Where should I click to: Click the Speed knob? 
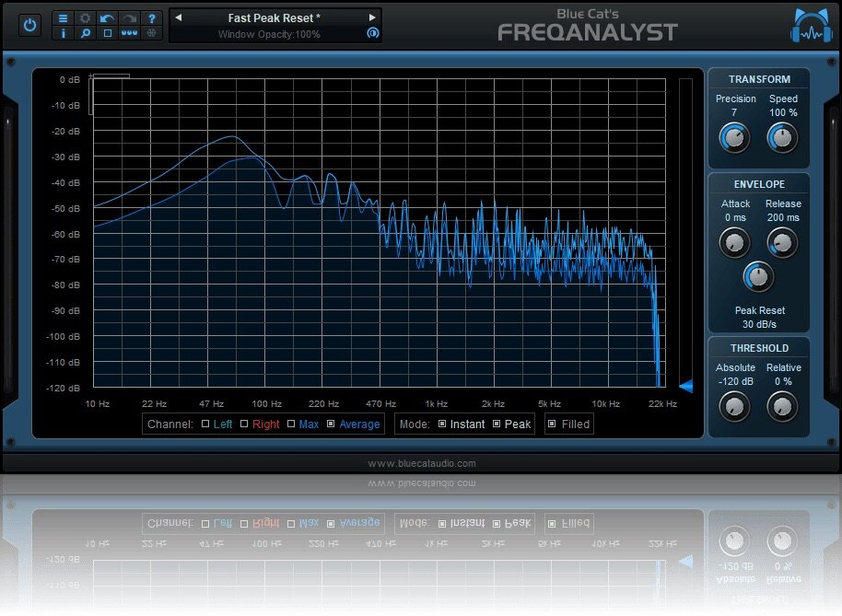[782, 138]
